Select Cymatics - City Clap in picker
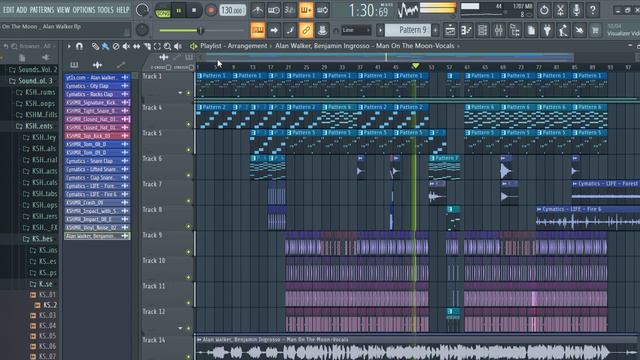The width and height of the screenshot is (640, 360). point(97,86)
